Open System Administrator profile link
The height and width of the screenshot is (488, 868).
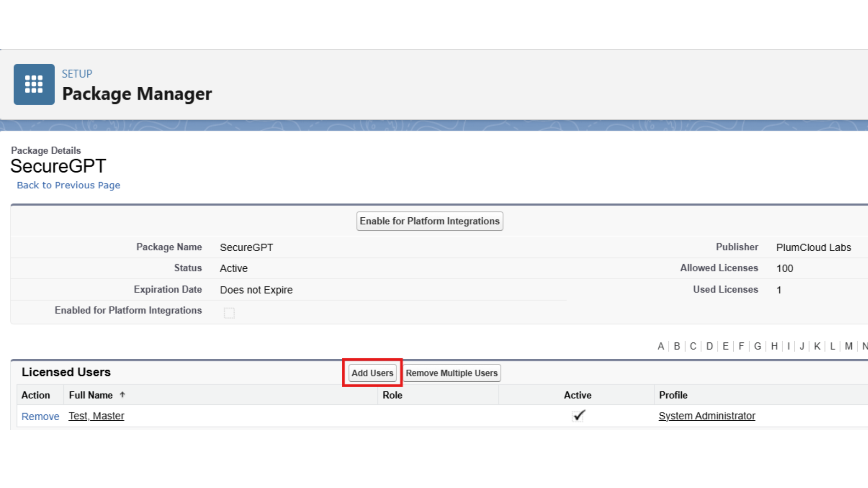click(707, 416)
